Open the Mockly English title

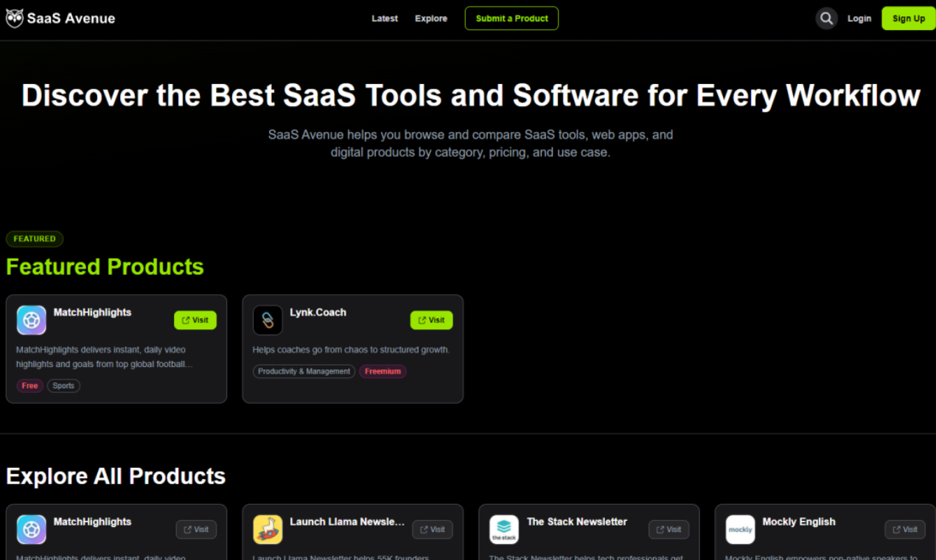point(799,522)
